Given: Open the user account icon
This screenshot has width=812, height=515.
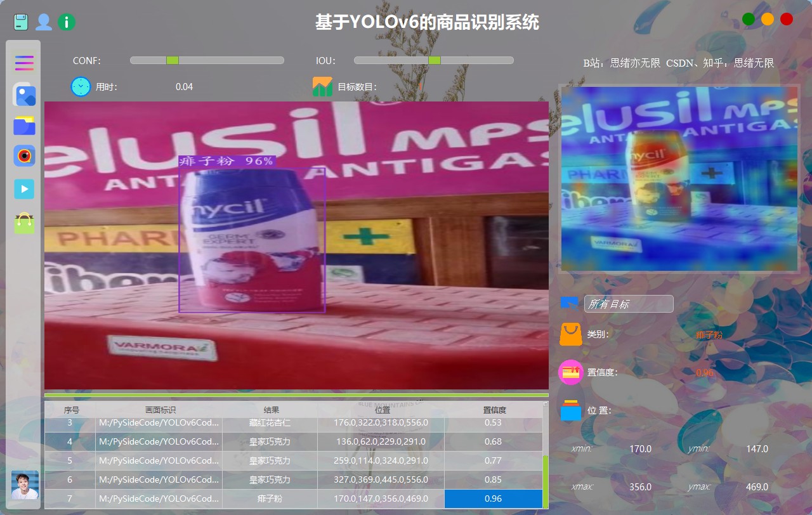Looking at the screenshot, I should tap(44, 22).
